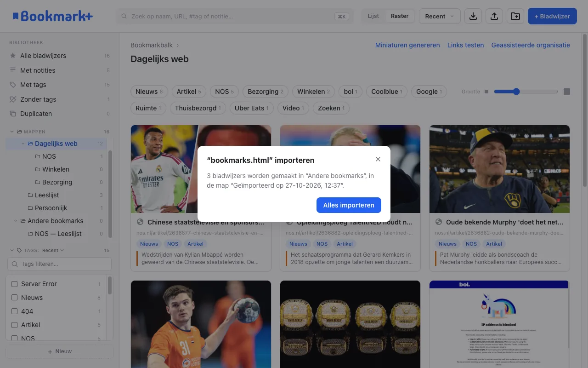Click the search magnifier icon in top bar
Screen dimensions: 588x368
[124, 16]
